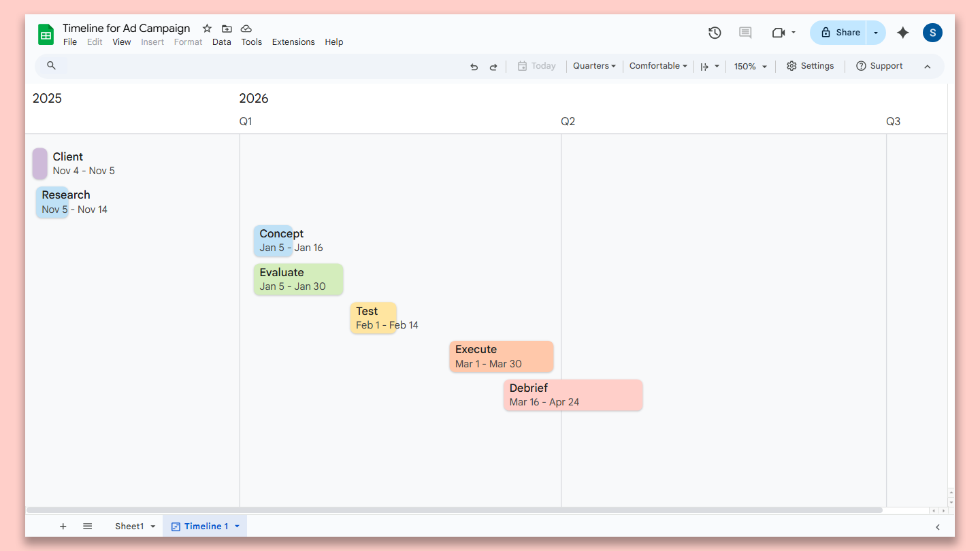The image size is (980, 551).
Task: Click the move to folder icon
Action: click(227, 29)
